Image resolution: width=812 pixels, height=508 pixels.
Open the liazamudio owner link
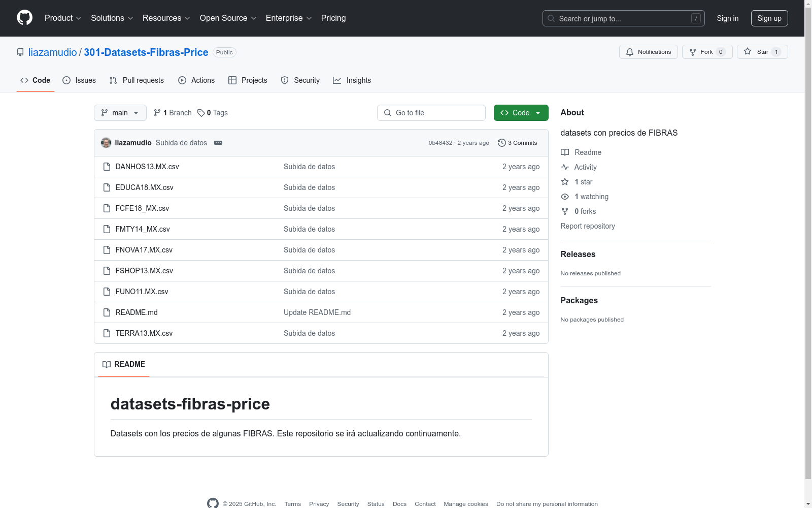point(53,52)
